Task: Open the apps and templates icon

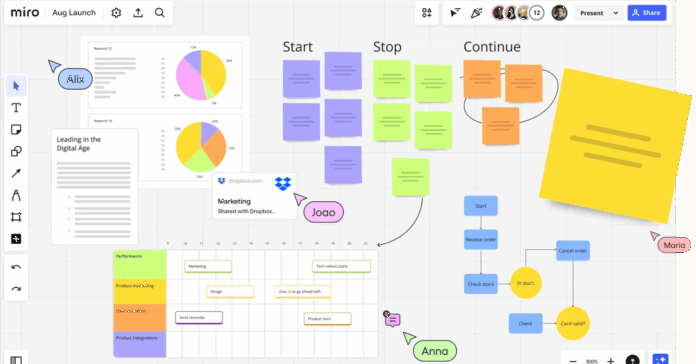Action: pyautogui.click(x=427, y=13)
